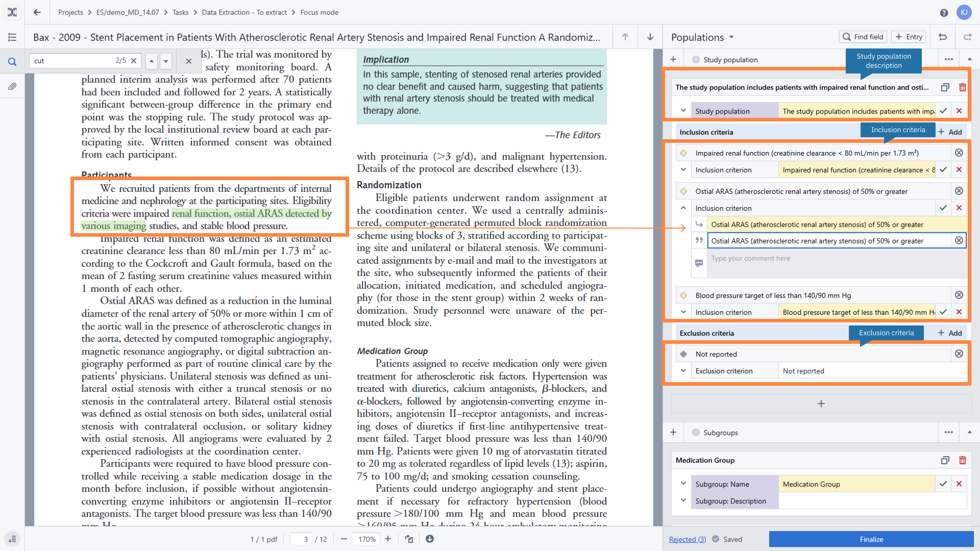The height and width of the screenshot is (551, 980).
Task: Expand the Subgroup: Description row
Action: coord(684,500)
